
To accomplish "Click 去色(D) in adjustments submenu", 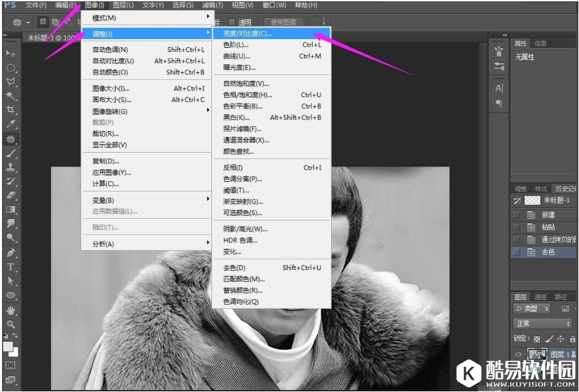I will 234,268.
